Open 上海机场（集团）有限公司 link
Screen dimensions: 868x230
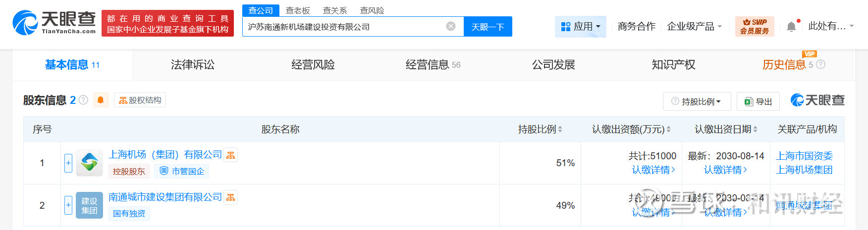(x=165, y=155)
